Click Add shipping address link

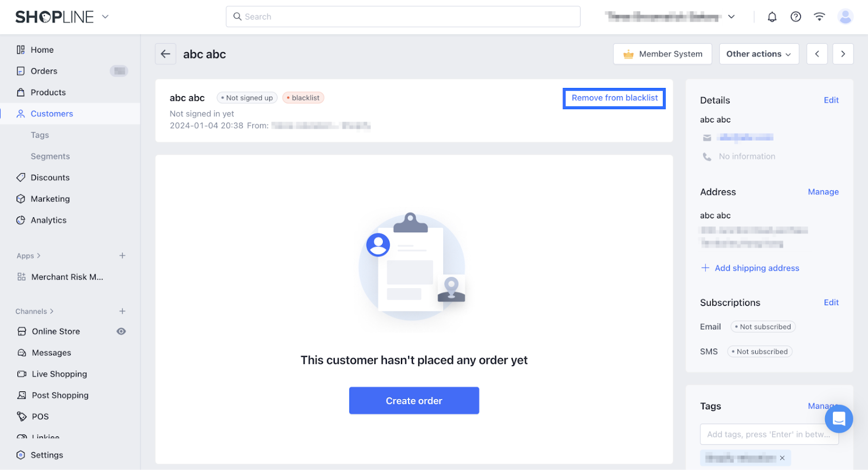click(x=757, y=268)
